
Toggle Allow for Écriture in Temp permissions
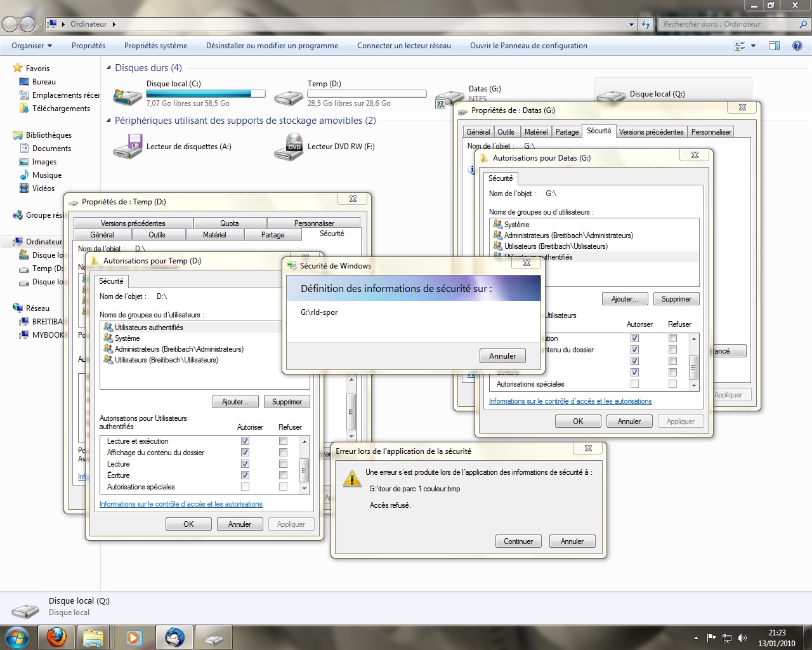(245, 475)
